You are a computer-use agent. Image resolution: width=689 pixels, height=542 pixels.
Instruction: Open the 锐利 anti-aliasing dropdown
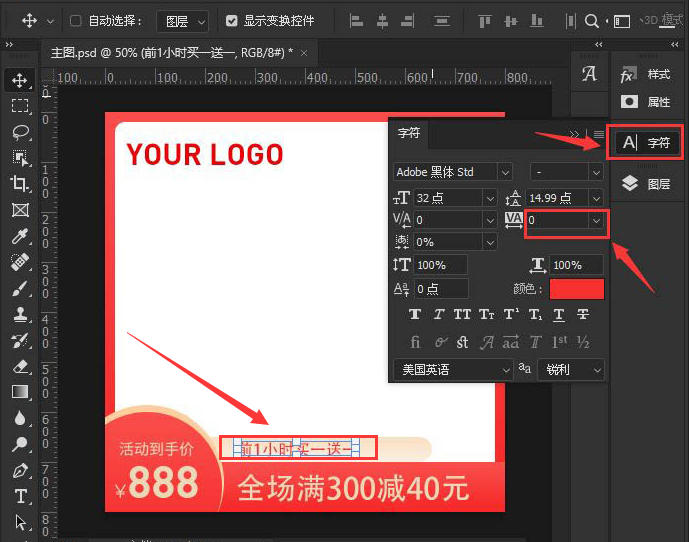pyautogui.click(x=571, y=370)
